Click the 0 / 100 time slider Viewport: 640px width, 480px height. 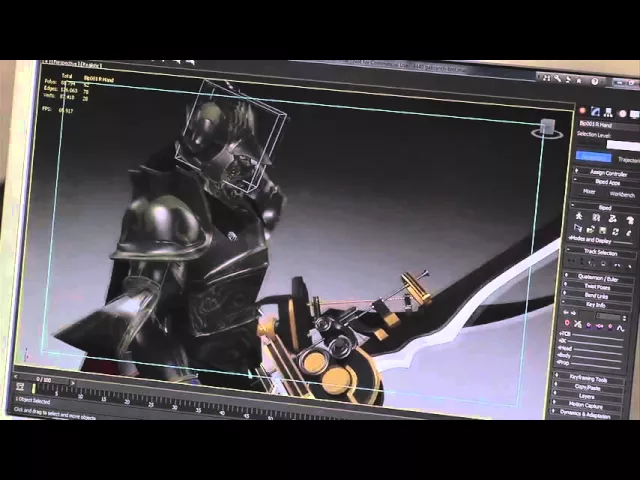tap(44, 380)
